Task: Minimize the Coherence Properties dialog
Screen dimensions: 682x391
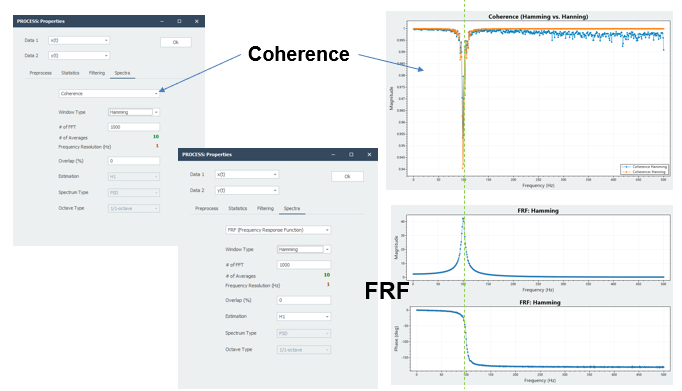Action: pos(162,21)
